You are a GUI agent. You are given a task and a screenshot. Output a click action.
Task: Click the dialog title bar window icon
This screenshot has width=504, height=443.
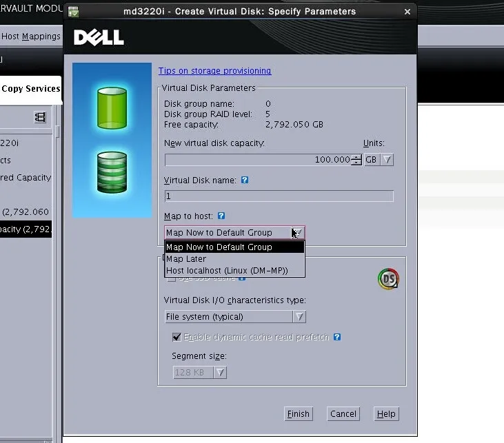coord(73,12)
